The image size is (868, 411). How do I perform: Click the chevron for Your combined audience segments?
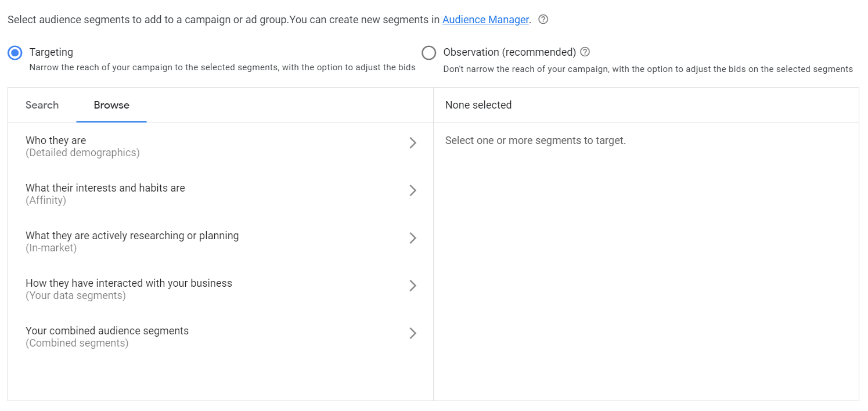pos(413,333)
